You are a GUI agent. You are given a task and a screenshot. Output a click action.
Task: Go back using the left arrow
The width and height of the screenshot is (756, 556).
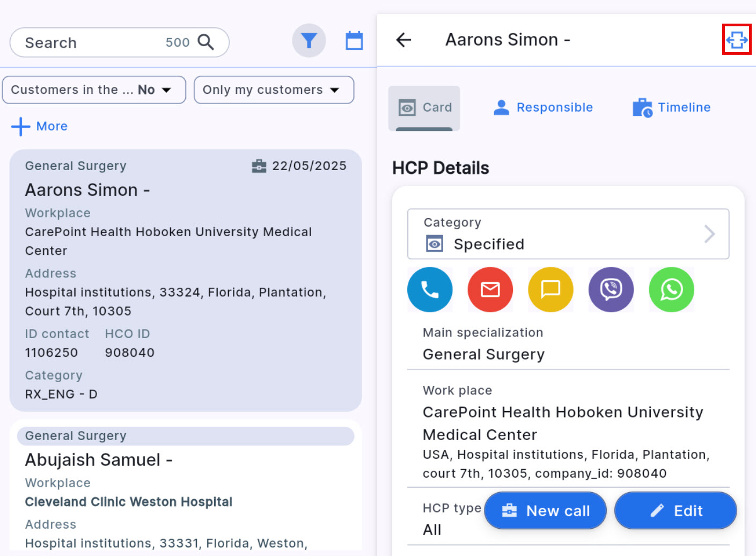coord(403,40)
